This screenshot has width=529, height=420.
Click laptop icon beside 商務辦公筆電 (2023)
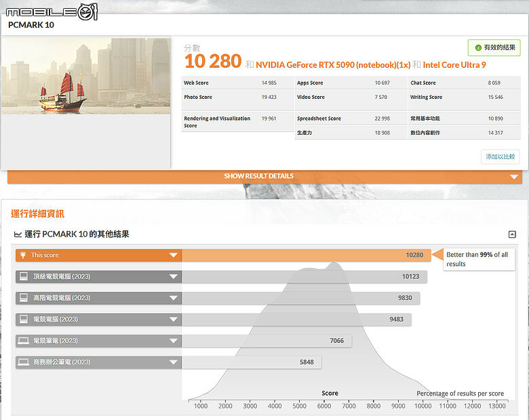(24, 362)
